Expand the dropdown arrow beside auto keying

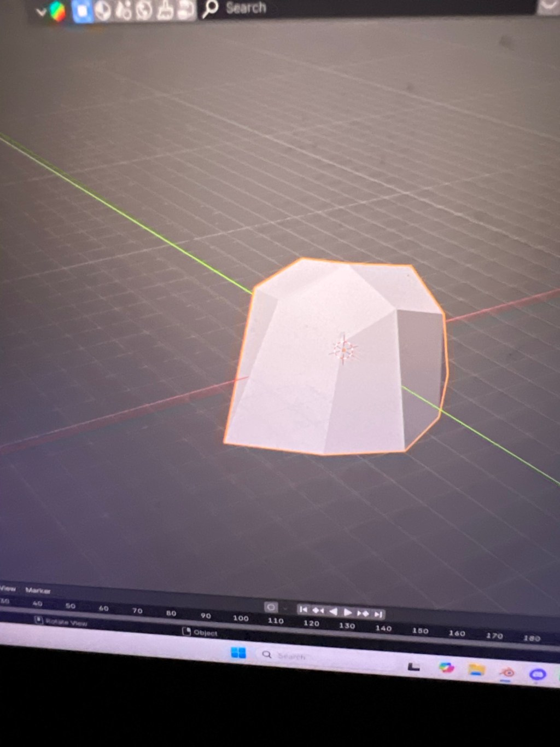click(284, 609)
